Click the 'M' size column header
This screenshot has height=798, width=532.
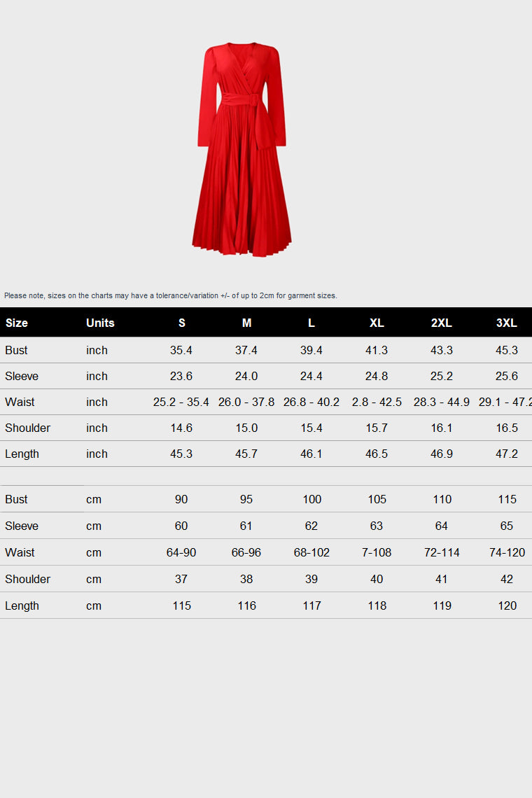(246, 323)
